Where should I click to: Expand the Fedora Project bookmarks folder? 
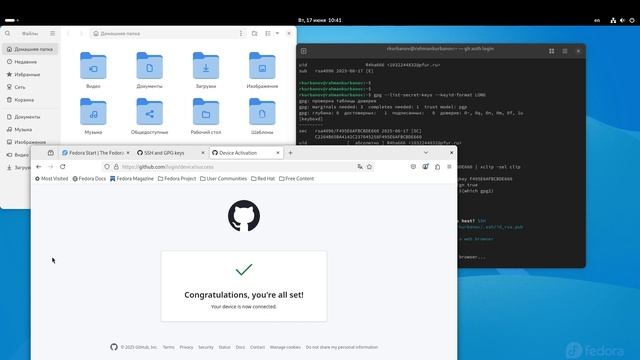pyautogui.click(x=177, y=178)
